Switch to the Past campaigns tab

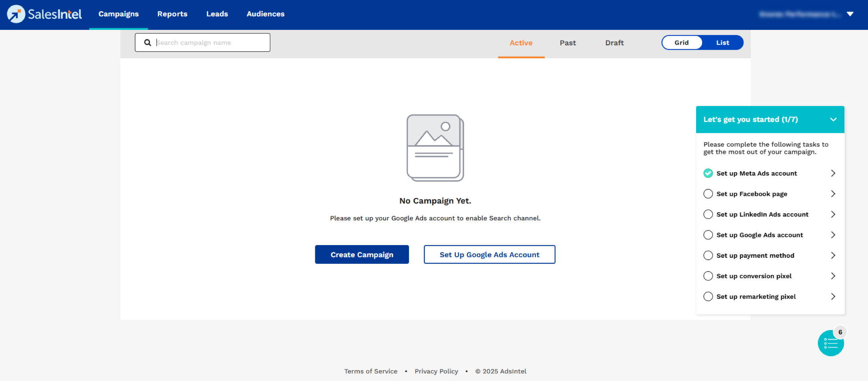[567, 43]
